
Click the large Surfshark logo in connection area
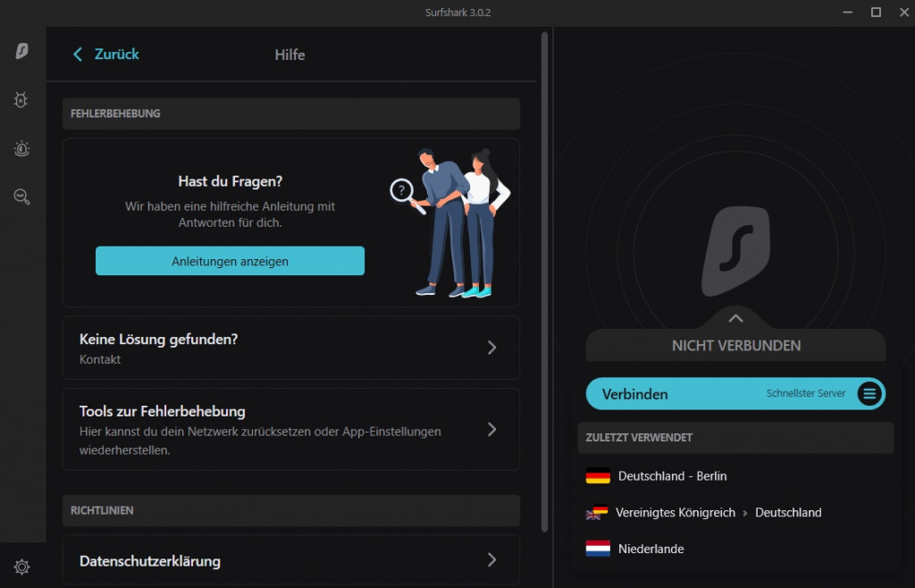coord(736,251)
